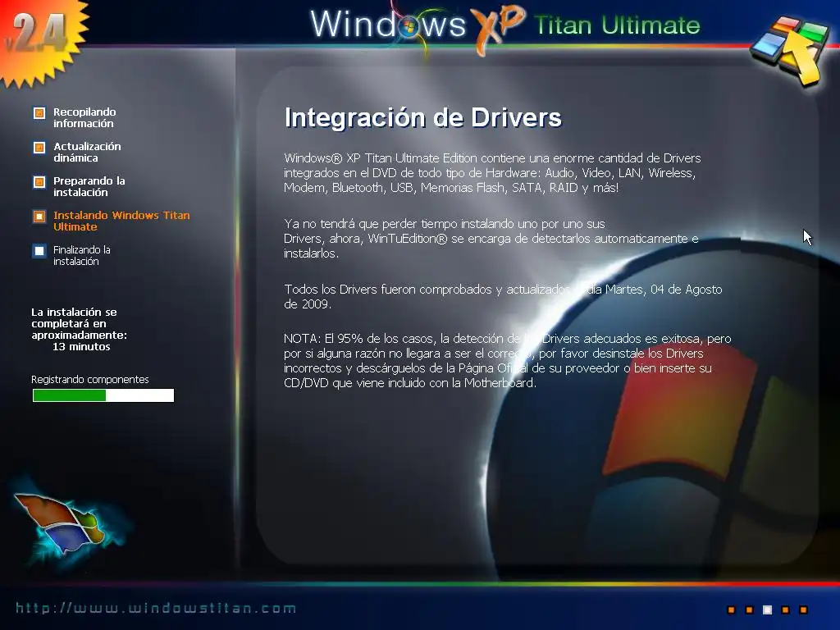Click the Windows XP Titan Ultimate title

click(x=505, y=25)
